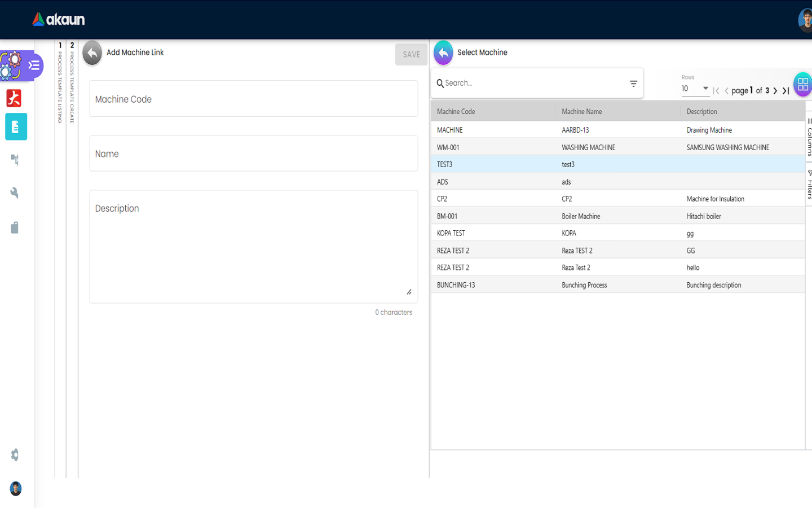
Task: Click the grid view round button
Action: [802, 85]
